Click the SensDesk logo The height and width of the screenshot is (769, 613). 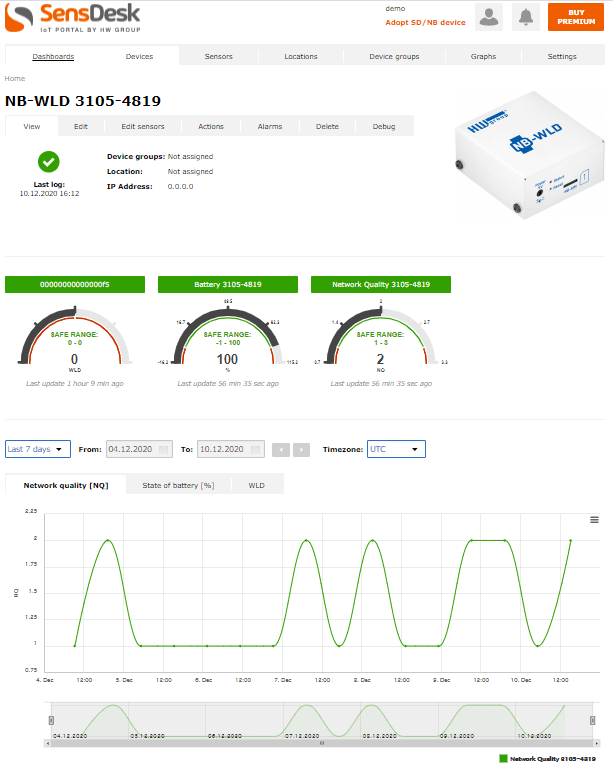[x=73, y=16]
